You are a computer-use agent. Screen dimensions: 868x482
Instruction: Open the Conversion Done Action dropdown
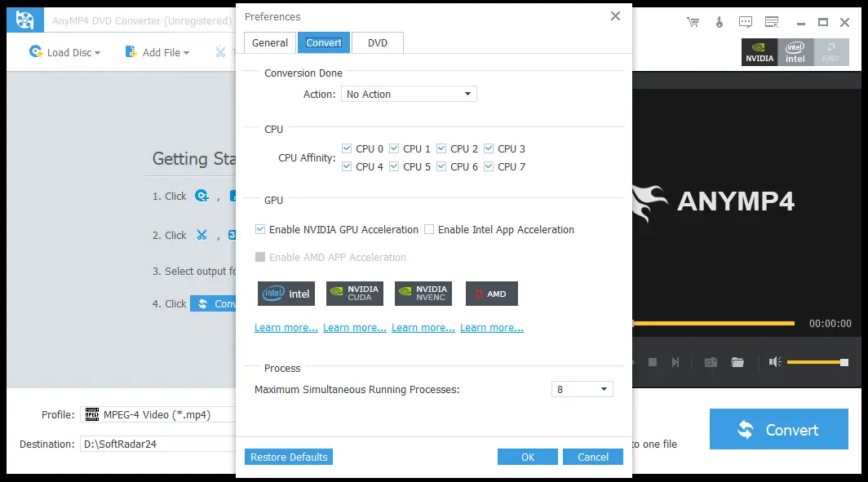409,94
